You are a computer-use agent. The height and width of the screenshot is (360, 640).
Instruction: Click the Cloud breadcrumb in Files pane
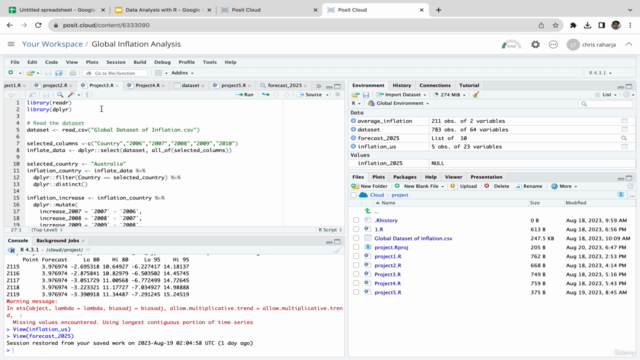coord(377,195)
